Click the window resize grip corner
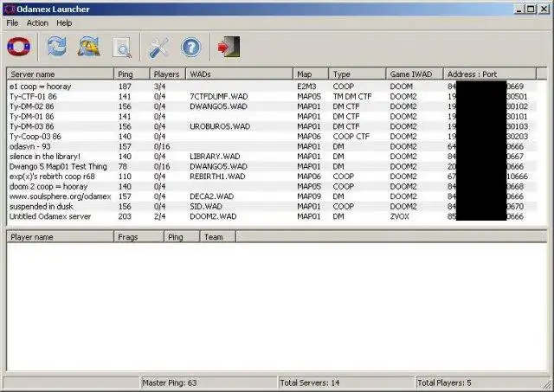 click(x=547, y=384)
